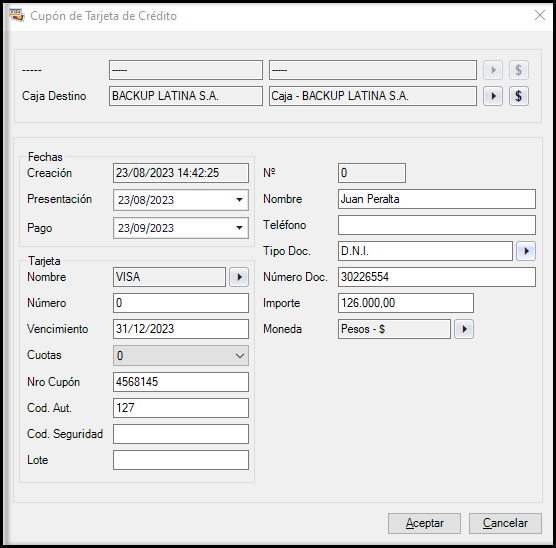The width and height of the screenshot is (556, 548).
Task: Click the dollar sign button for Caja Destino
Action: click(x=519, y=96)
